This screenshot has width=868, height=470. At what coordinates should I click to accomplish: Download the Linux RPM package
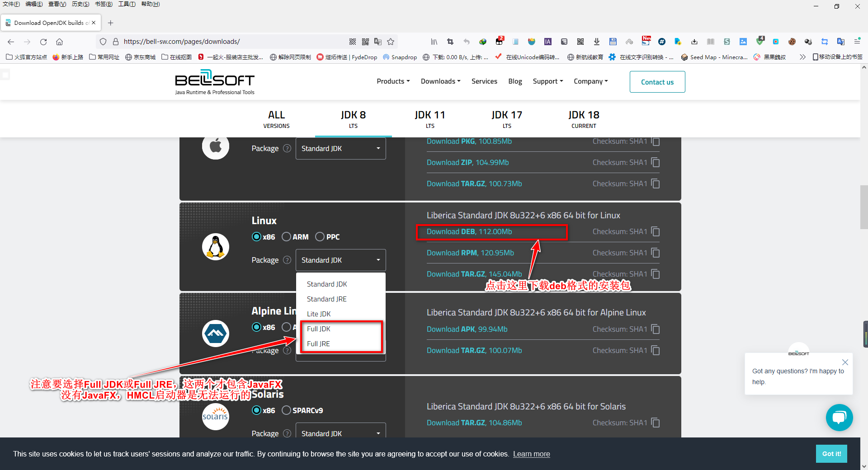tap(470, 253)
